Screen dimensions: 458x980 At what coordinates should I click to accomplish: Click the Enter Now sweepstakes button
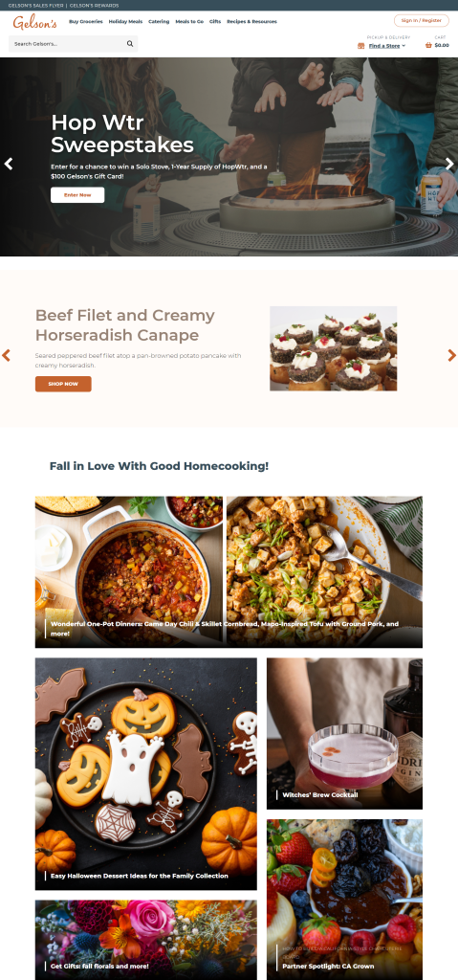[x=77, y=195]
